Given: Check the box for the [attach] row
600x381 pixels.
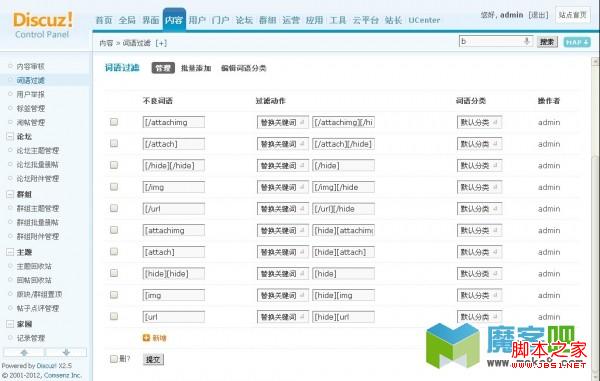Looking at the screenshot, I should [x=114, y=251].
